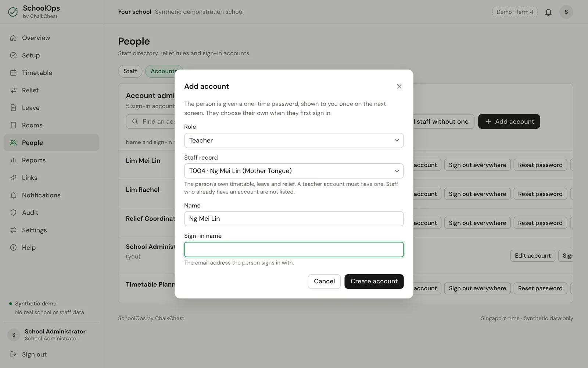The image size is (588, 368).
Task: Open the Audit shield icon
Action: tap(13, 213)
